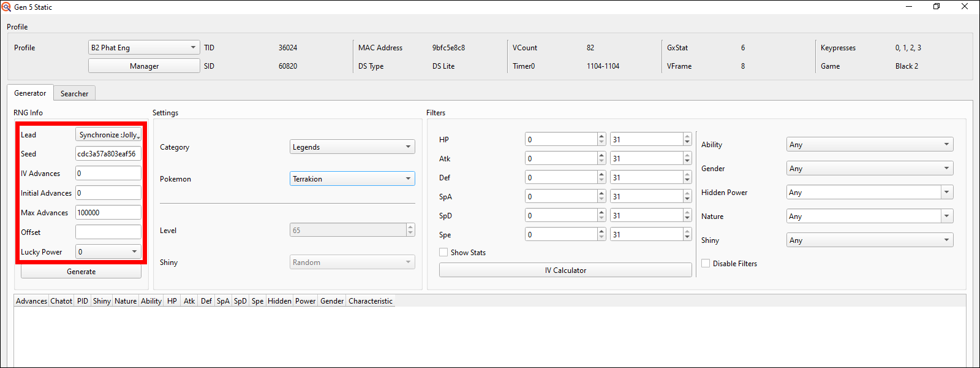980x368 pixels.
Task: Click the disabled Level 65 field
Action: click(352, 230)
